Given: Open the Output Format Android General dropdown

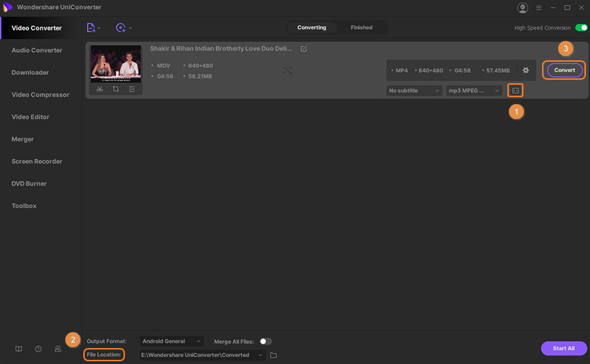Looking at the screenshot, I should tap(171, 341).
